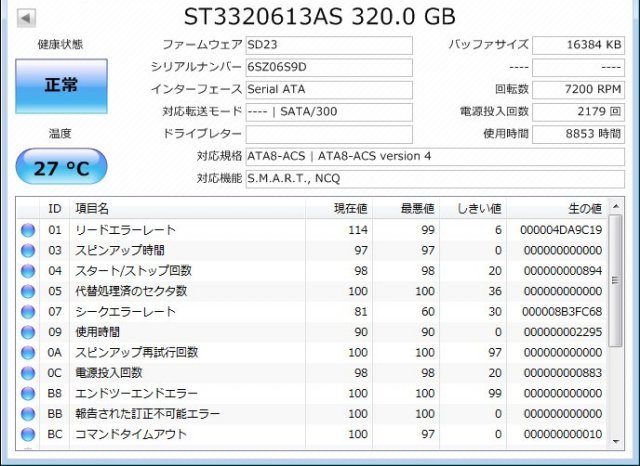Click the 温度 label
Viewport: 640px width, 466px height.
coord(60,133)
